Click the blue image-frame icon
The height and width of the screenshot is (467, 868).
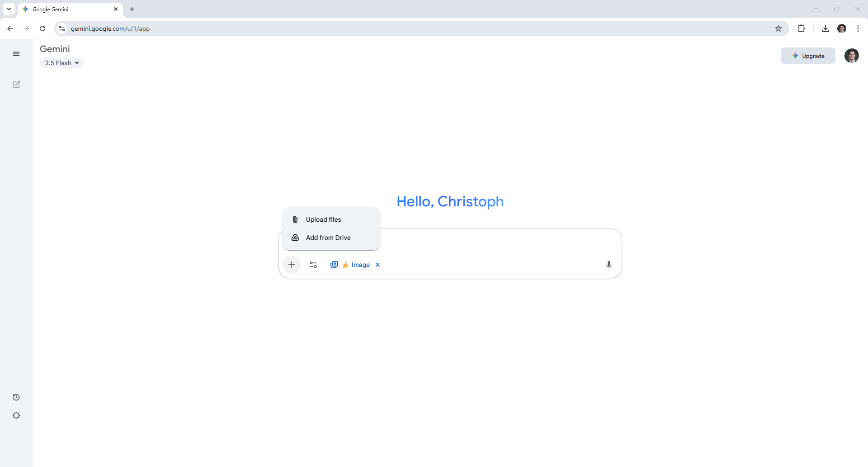(x=334, y=265)
